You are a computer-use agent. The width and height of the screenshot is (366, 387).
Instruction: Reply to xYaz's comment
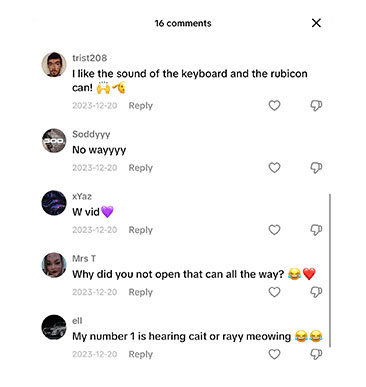141,230
